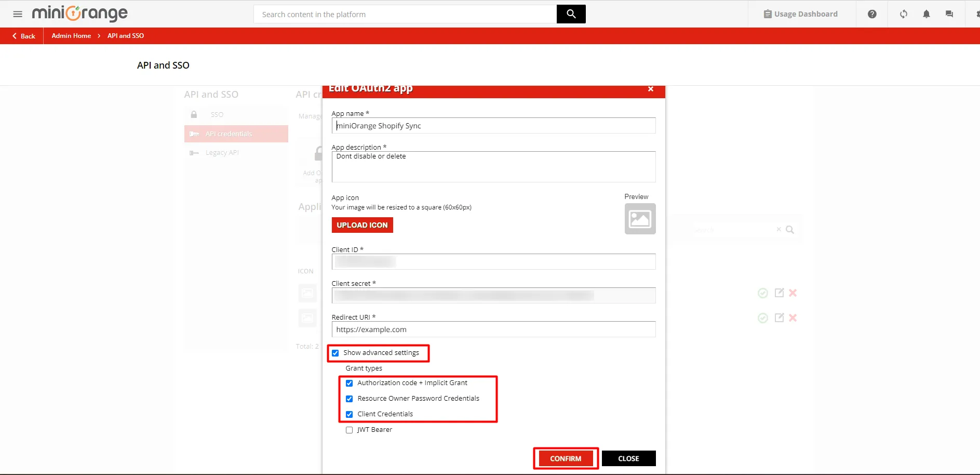Click the black search magnifier button

coord(571,14)
